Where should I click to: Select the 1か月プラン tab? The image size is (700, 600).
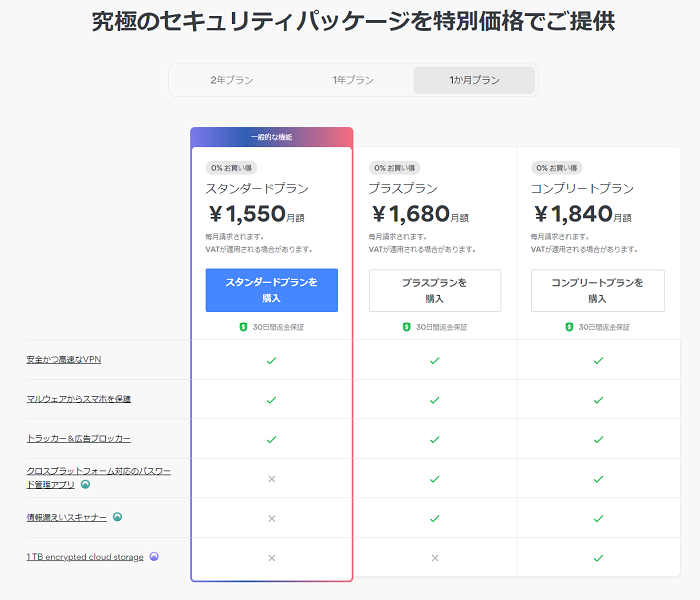[x=474, y=80]
